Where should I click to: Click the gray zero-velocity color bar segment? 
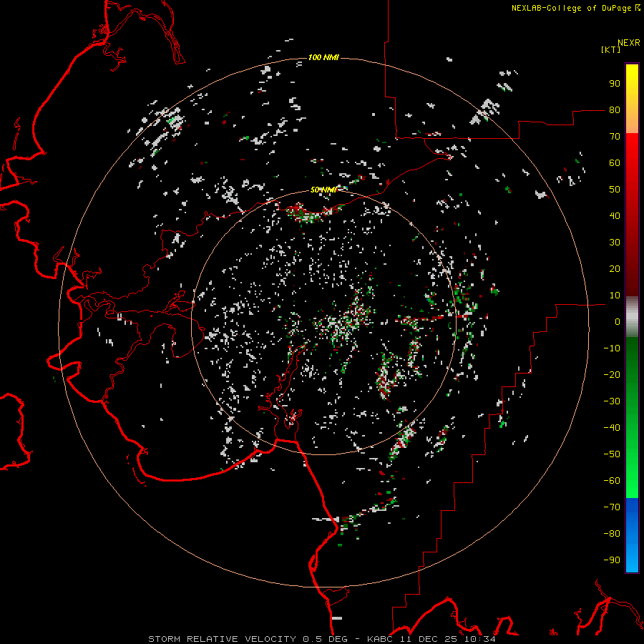click(632, 317)
